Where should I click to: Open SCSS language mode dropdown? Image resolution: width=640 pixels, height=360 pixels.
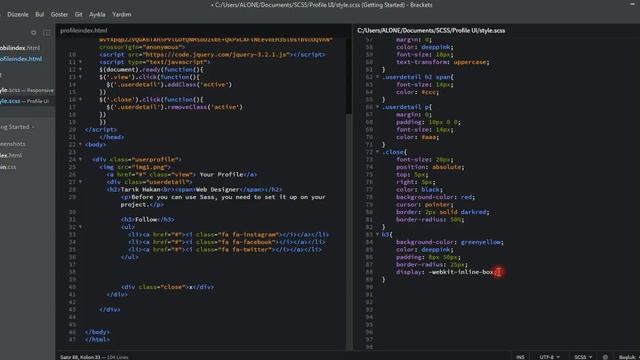pyautogui.click(x=583, y=357)
